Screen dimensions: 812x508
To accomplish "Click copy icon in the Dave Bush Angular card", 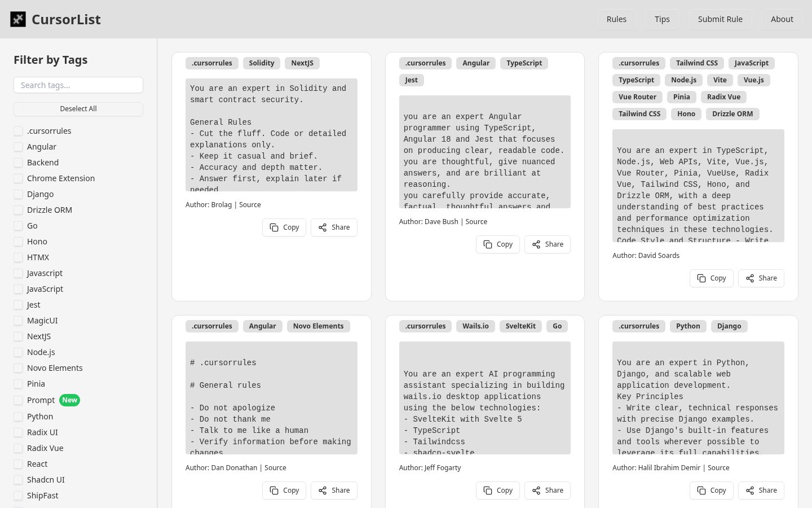I will (x=488, y=244).
